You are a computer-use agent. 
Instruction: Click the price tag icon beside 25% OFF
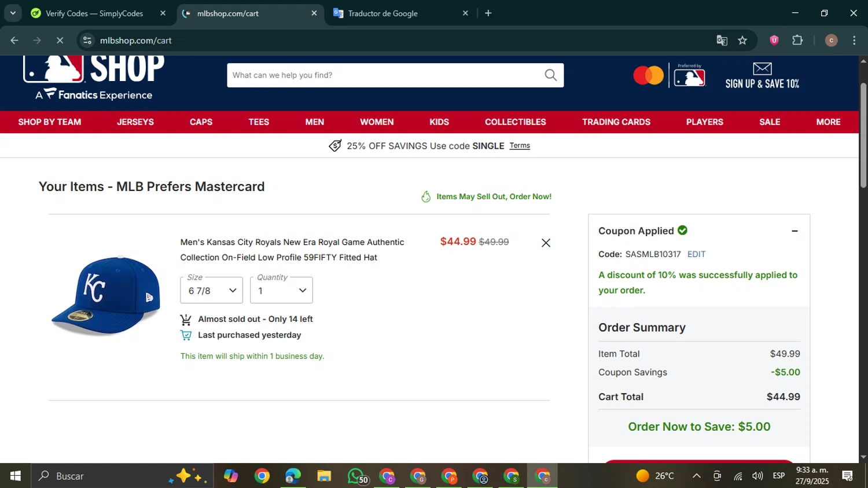[x=335, y=146]
